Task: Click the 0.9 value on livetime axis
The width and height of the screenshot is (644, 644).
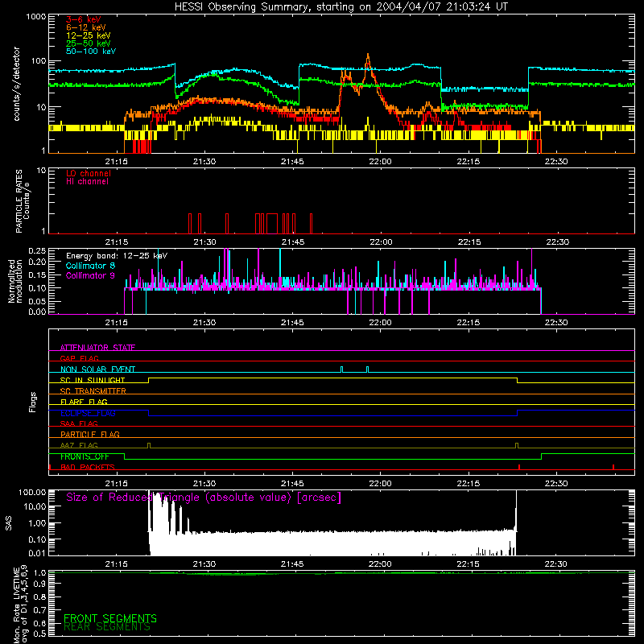Action: tap(39, 584)
